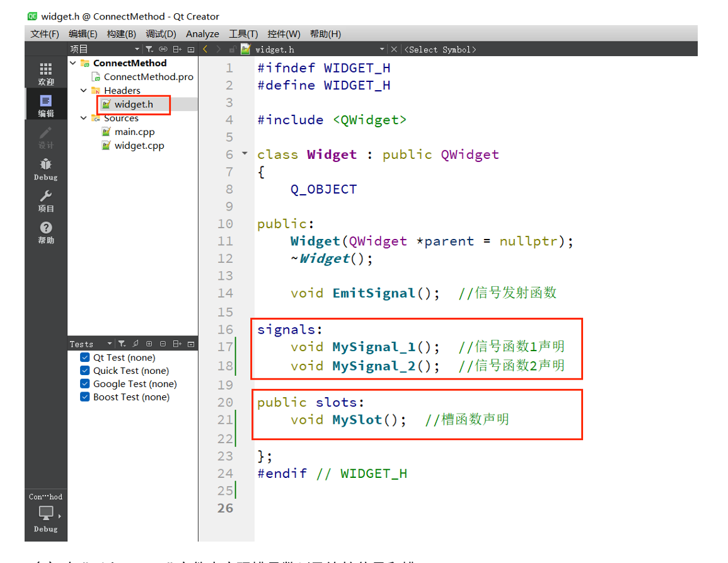Close the Projects sidebar panel
The height and width of the screenshot is (563, 728).
(191, 49)
